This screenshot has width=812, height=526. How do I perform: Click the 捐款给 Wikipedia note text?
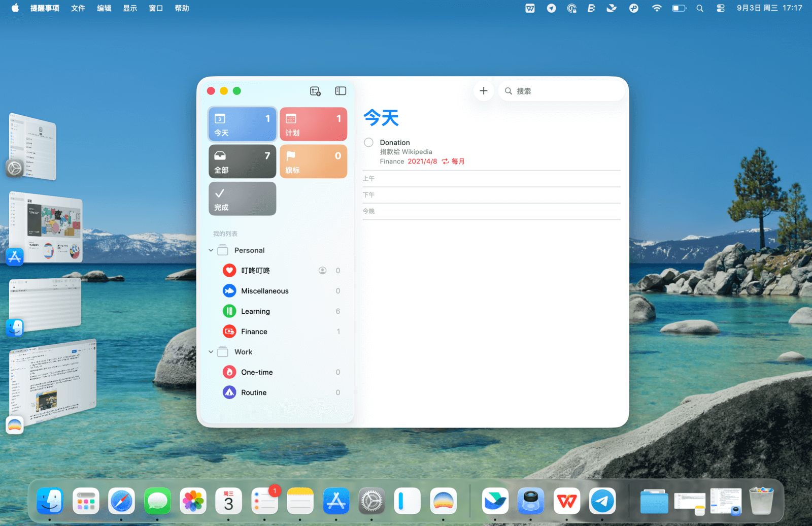406,152
